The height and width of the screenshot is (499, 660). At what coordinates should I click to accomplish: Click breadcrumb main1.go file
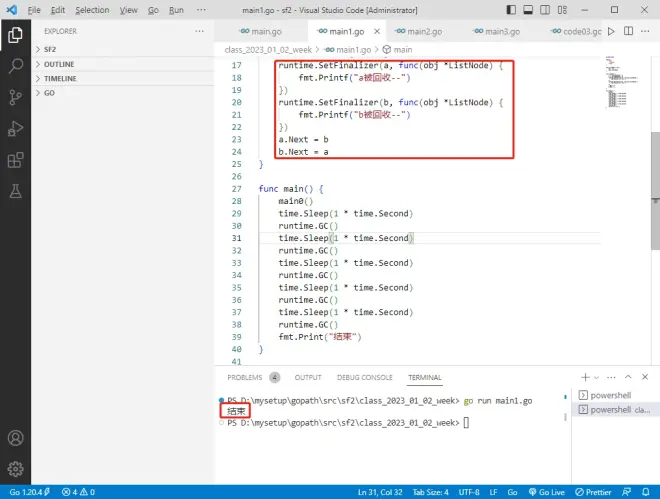(x=349, y=50)
